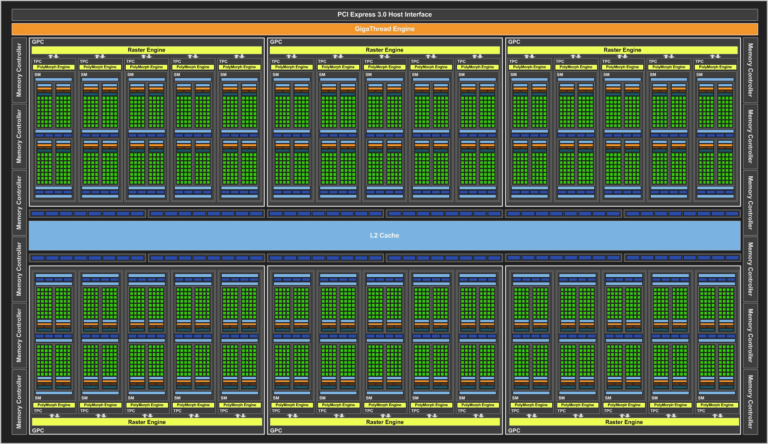Select the Raster Engine in the top-right GPC
The width and height of the screenshot is (768, 444).
pyautogui.click(x=623, y=49)
